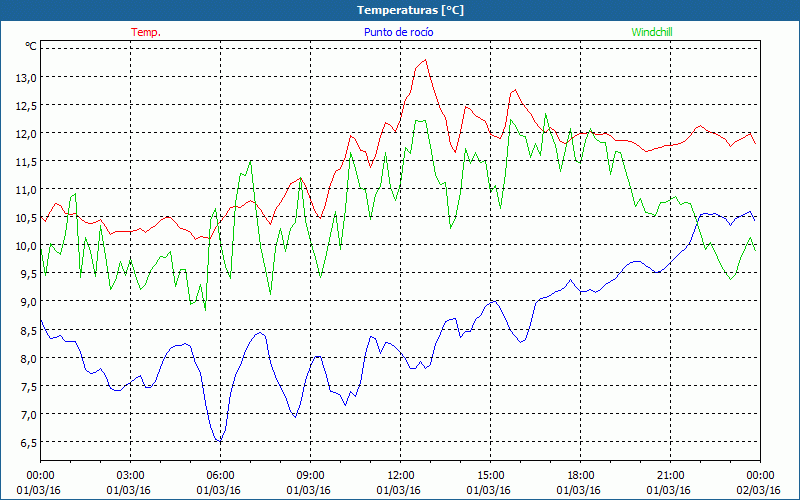Select the blue 'Punto de rocío' legend label
The width and height of the screenshot is (800, 500).
coord(398,32)
